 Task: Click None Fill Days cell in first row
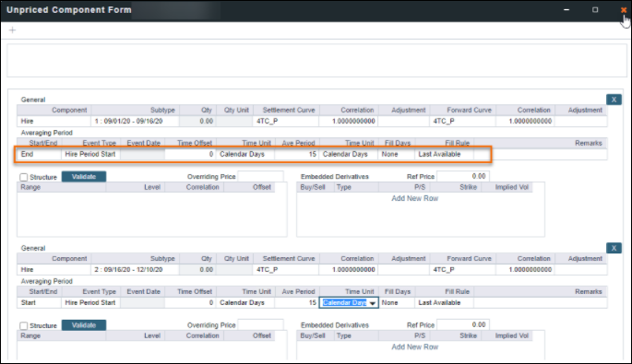[396, 154]
